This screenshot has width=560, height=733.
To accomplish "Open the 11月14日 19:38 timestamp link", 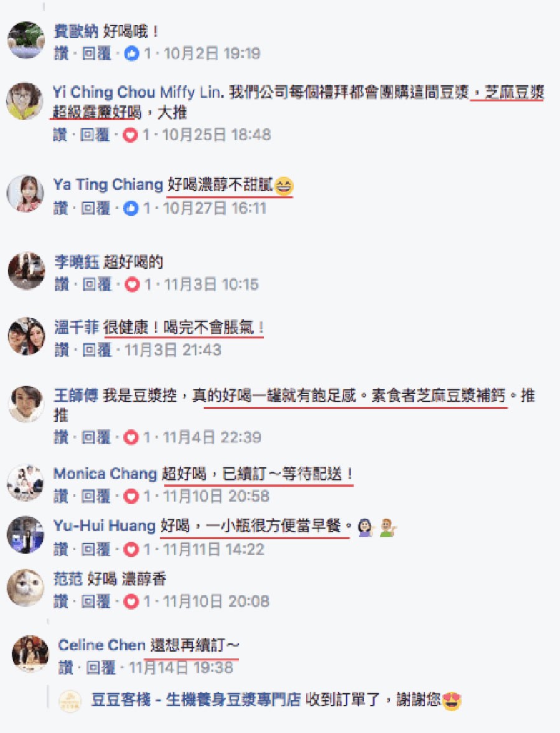I will (181, 668).
